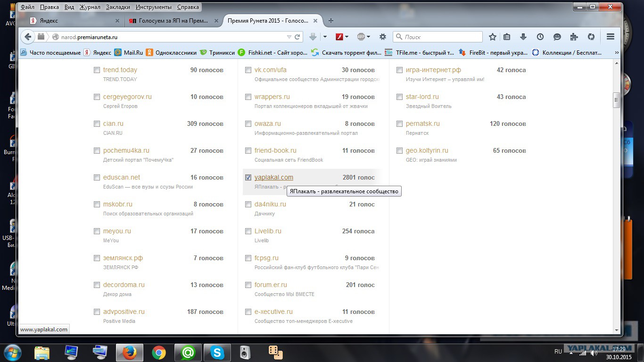Click the Adblock Plus ABP icon

point(361,37)
